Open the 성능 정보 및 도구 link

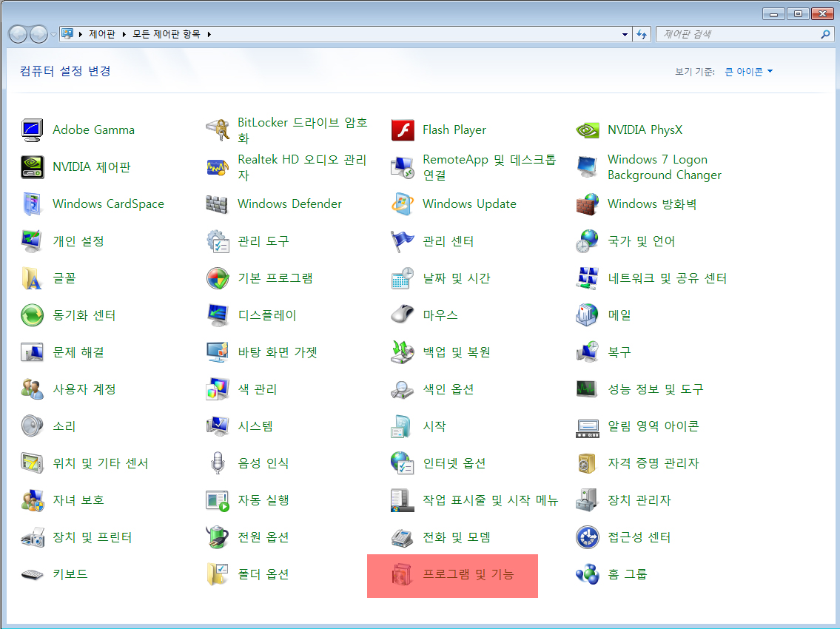[655, 389]
